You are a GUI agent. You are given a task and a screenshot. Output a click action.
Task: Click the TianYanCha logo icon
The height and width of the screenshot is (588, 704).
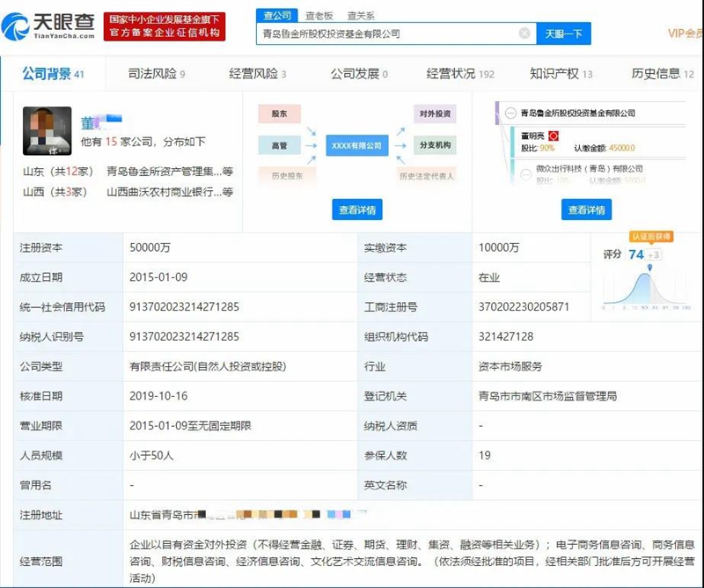(x=15, y=26)
